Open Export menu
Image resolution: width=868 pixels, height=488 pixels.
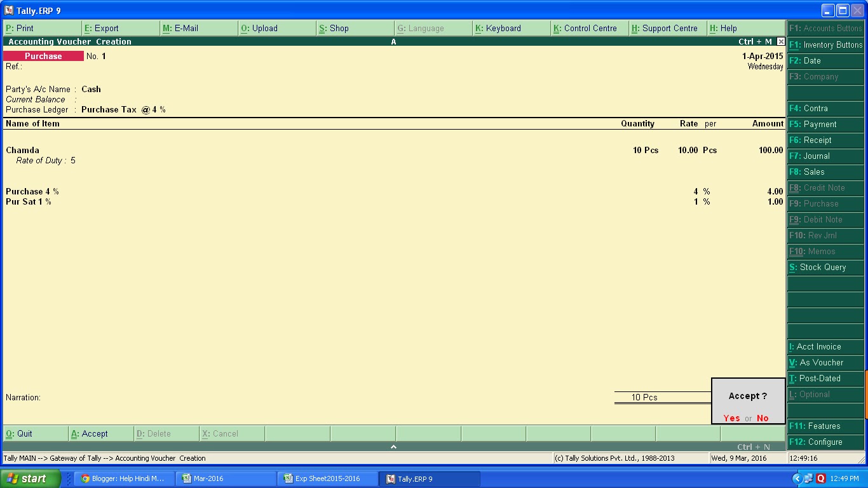[121, 28]
